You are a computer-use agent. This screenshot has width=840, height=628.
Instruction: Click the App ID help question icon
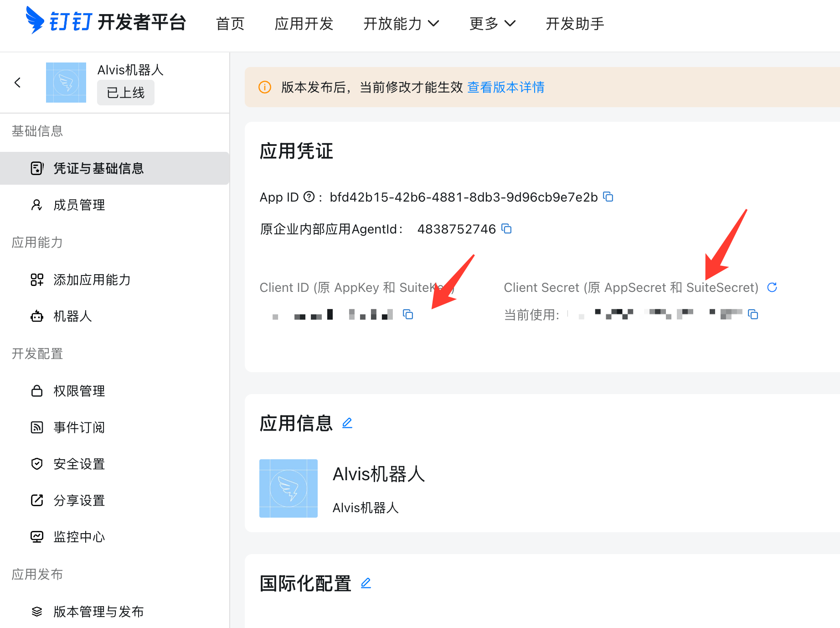[309, 197]
